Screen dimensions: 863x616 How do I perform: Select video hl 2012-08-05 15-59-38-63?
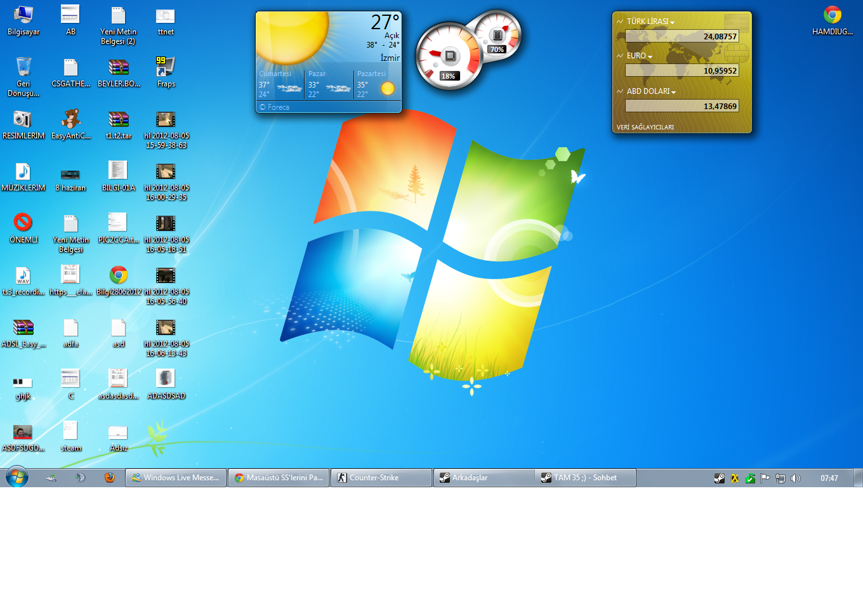[x=166, y=129]
